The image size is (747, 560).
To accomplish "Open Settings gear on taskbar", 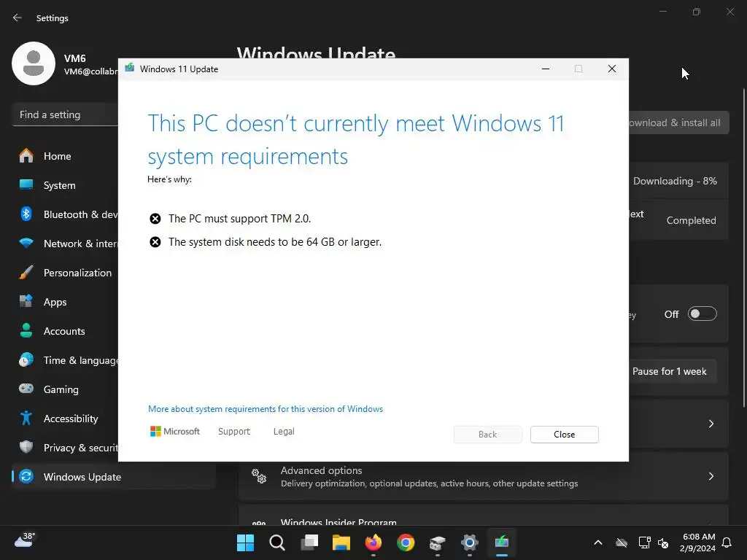I will tap(470, 542).
